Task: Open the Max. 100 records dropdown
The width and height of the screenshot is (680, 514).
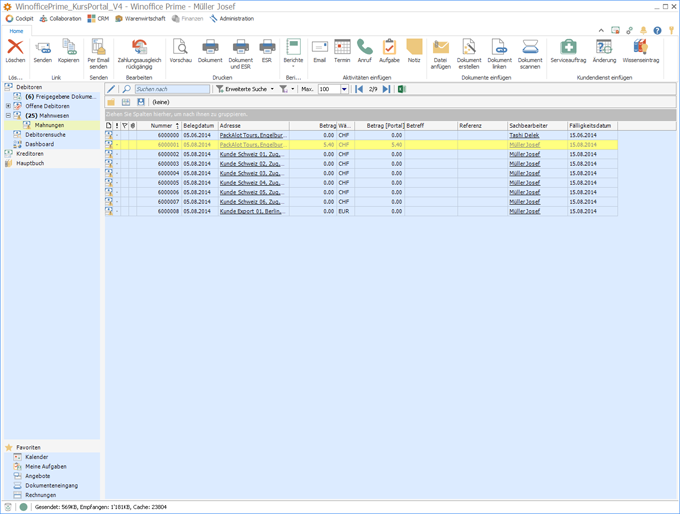Action: (344, 89)
